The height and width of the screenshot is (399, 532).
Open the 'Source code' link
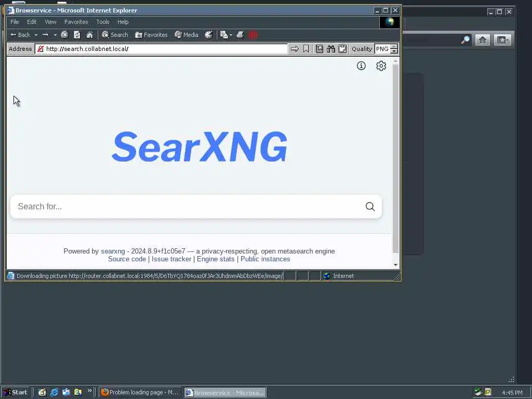(127, 259)
